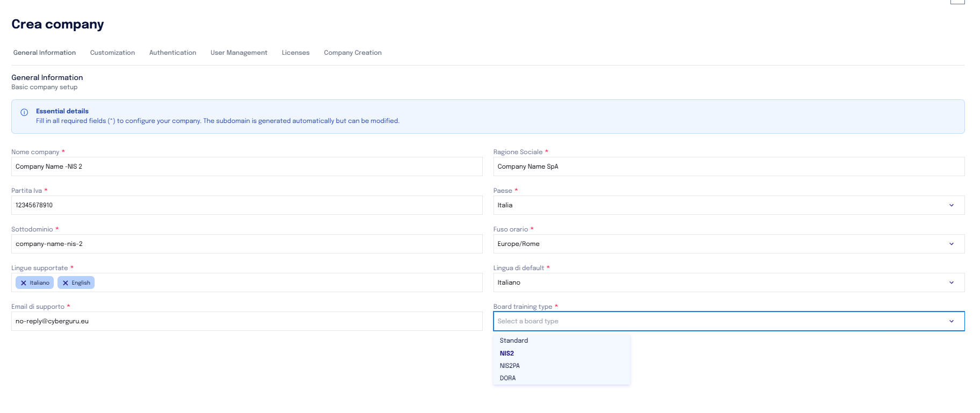
Task: Click the 'Europe/Rome' timezone value
Action: [519, 244]
